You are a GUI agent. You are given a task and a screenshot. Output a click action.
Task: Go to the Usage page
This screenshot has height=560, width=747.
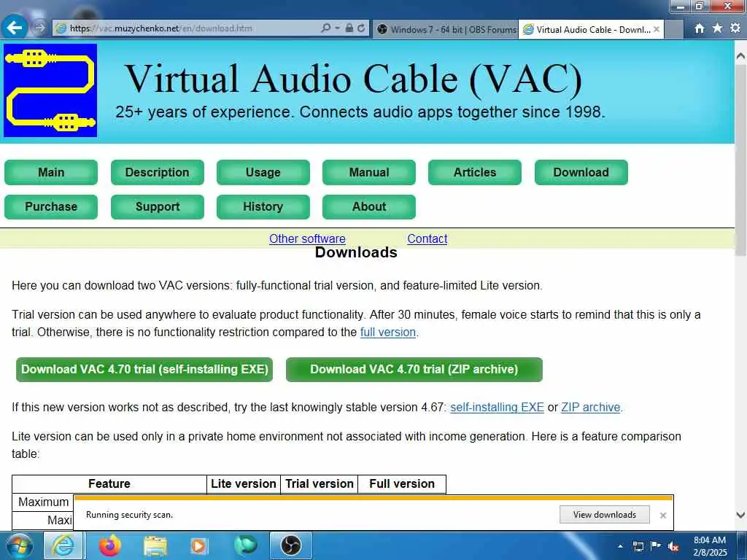click(x=263, y=172)
